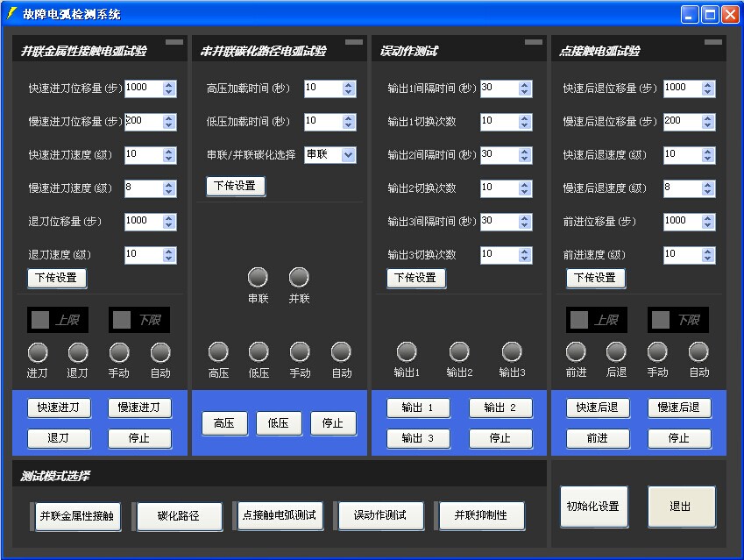Click the lightning bolt app icon in title bar
This screenshot has width=744, height=560.
click(x=11, y=14)
